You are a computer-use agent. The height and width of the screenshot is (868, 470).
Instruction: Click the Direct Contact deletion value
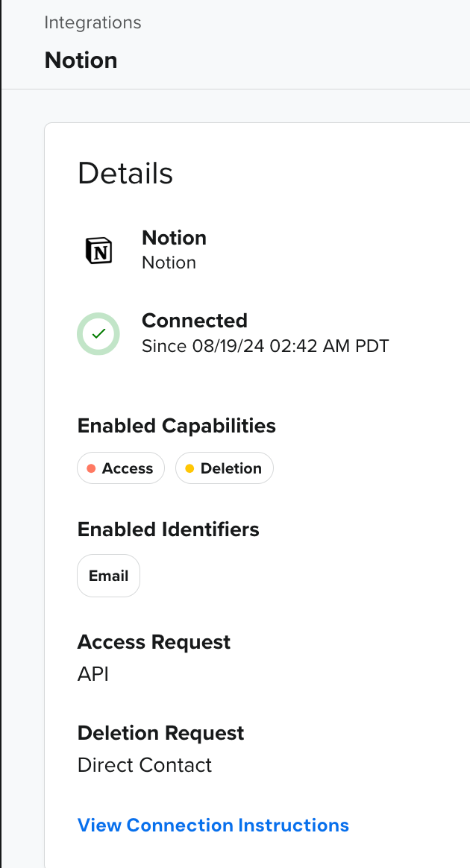145,765
